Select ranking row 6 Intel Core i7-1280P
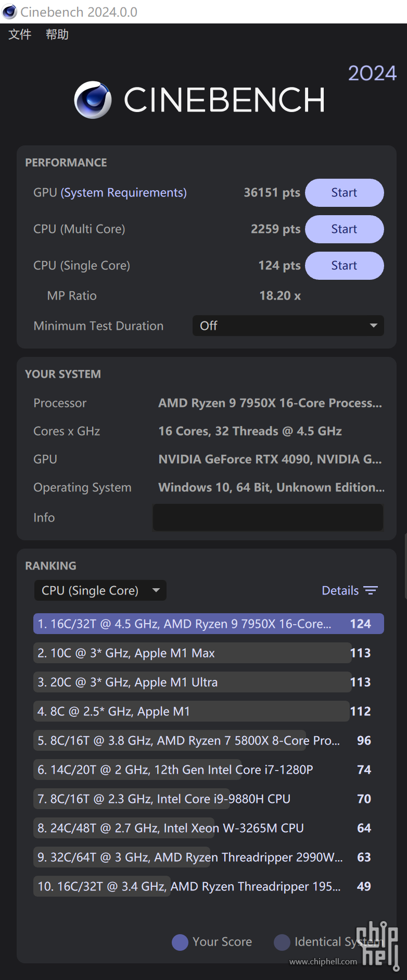Viewport: 407px width, 980px height. click(x=209, y=770)
